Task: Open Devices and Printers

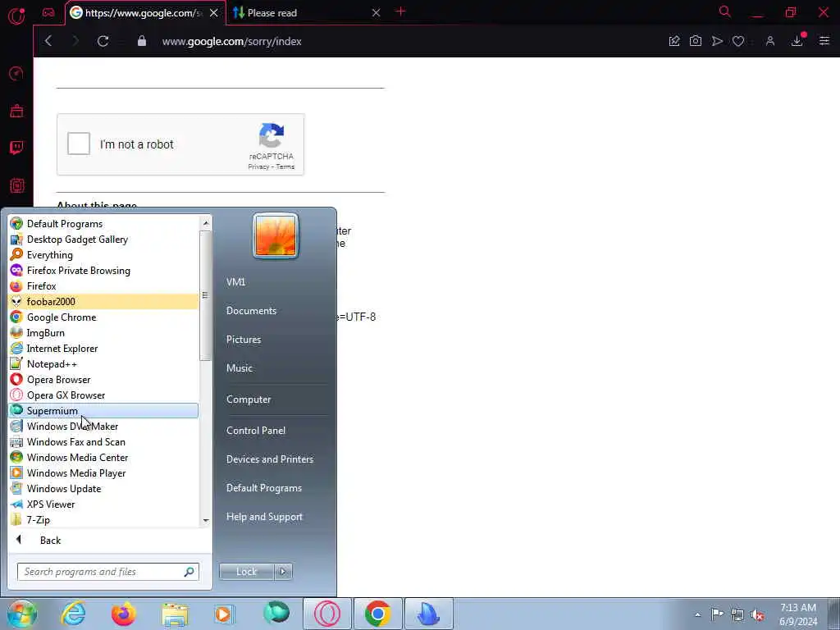Action: click(269, 459)
